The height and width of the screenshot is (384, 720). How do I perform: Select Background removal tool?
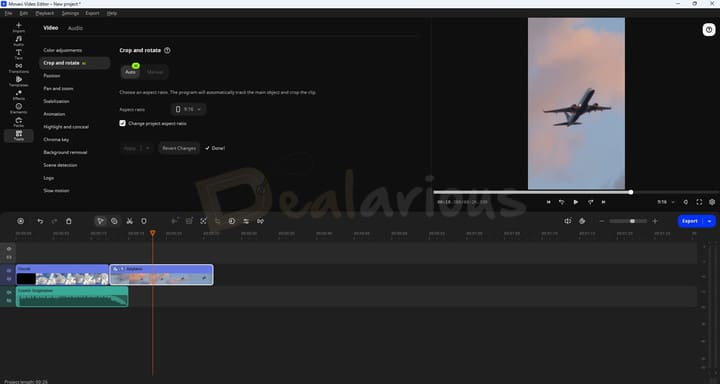coord(65,152)
